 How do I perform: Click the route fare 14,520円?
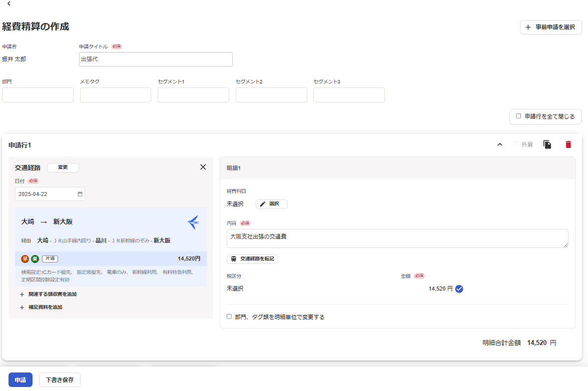pyautogui.click(x=189, y=259)
